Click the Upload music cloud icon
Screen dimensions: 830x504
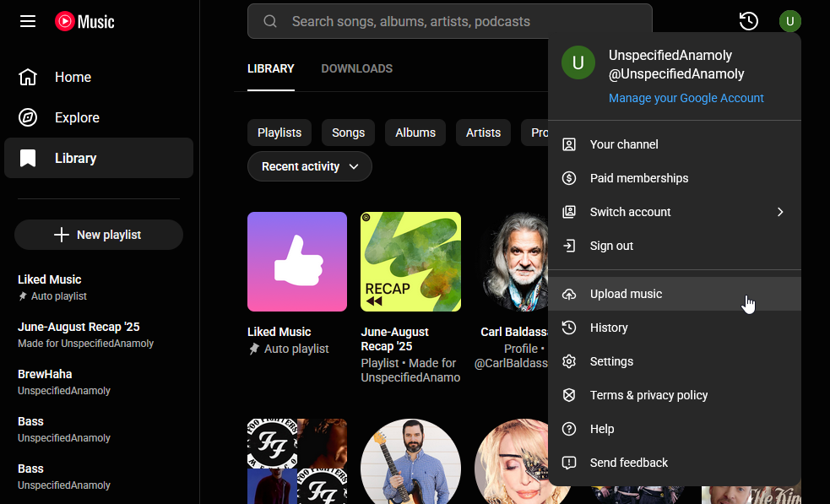(x=568, y=294)
